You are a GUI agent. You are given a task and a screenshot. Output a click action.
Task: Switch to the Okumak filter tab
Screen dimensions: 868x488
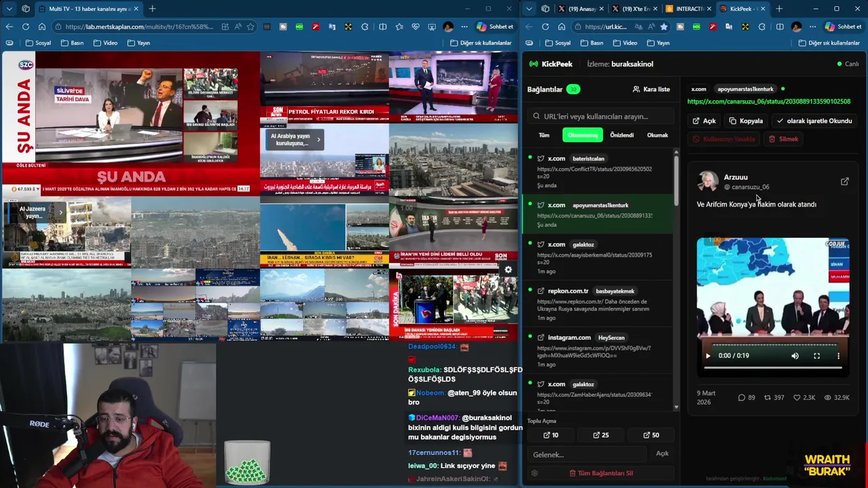click(657, 135)
